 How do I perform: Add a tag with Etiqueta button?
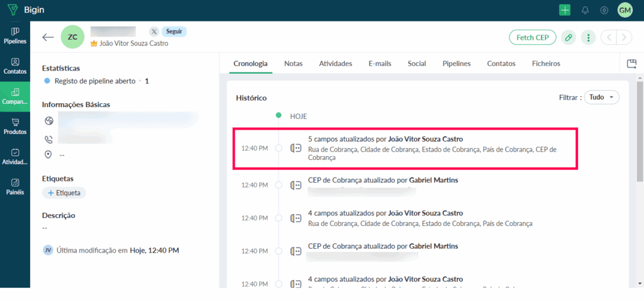pos(64,193)
